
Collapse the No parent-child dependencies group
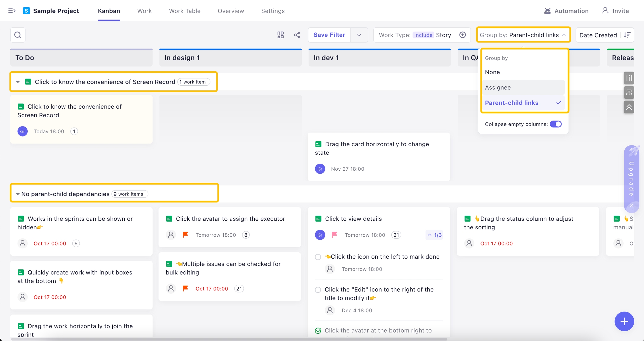coord(18,194)
